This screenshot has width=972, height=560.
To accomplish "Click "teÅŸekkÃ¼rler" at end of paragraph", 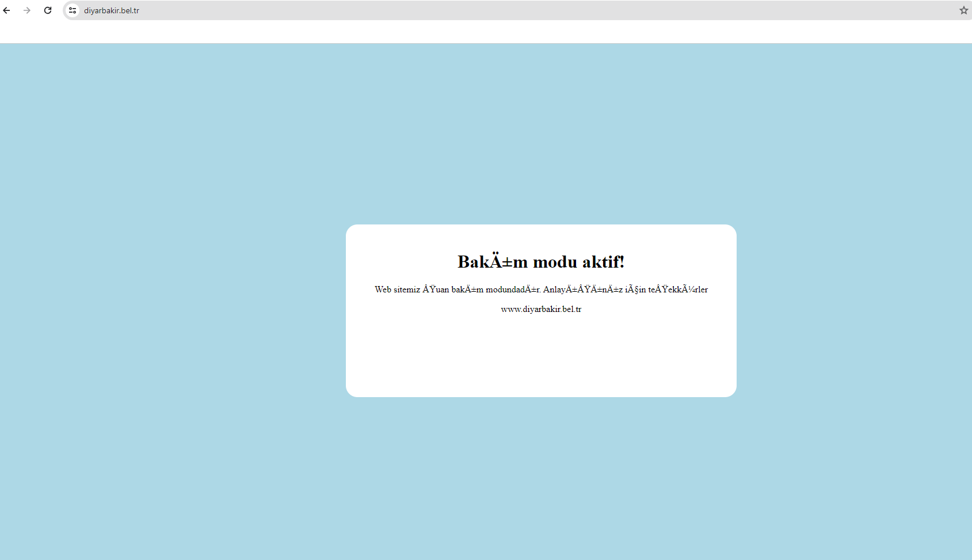I will 678,289.
